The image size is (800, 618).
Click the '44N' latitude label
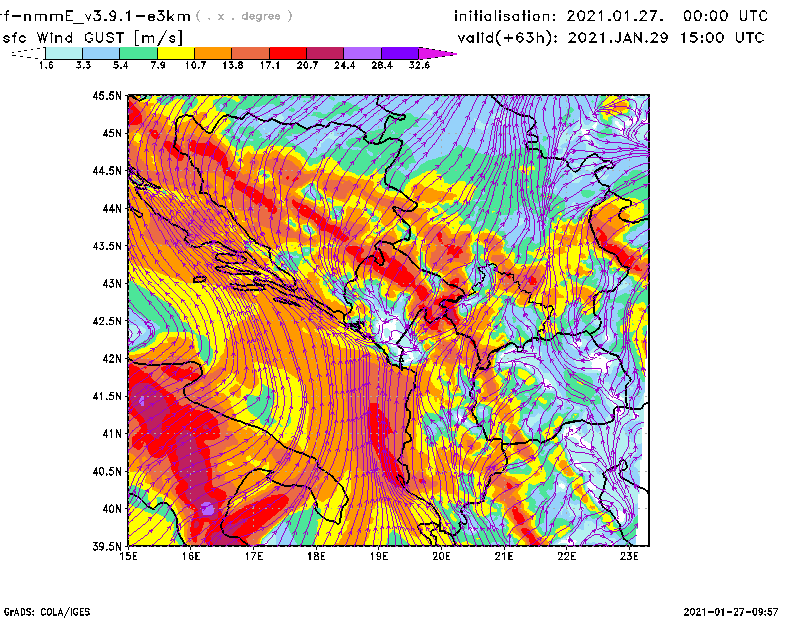click(112, 208)
